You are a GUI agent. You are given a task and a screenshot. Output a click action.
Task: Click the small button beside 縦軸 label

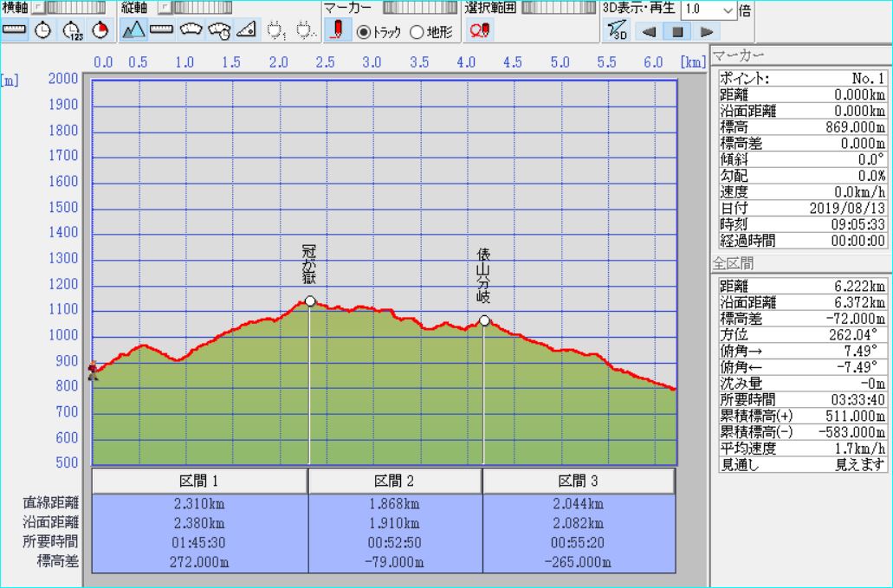(165, 8)
